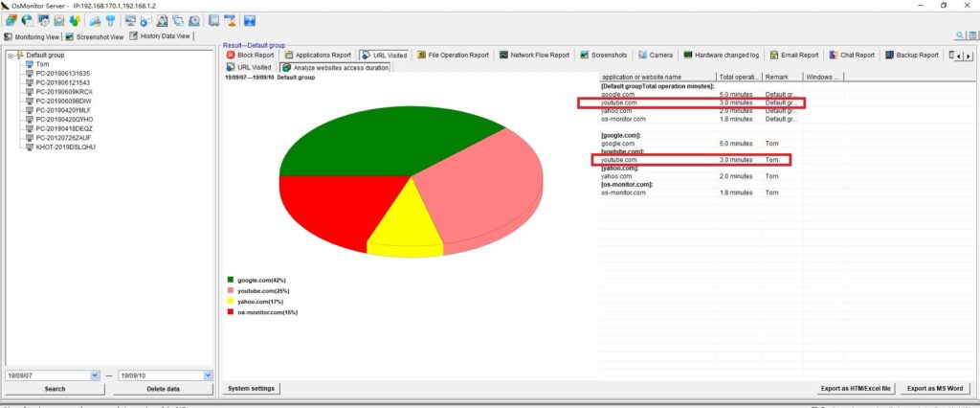The height and width of the screenshot is (408, 980).
Task: Click the blue fullscreen arrows icon
Action: (250, 21)
